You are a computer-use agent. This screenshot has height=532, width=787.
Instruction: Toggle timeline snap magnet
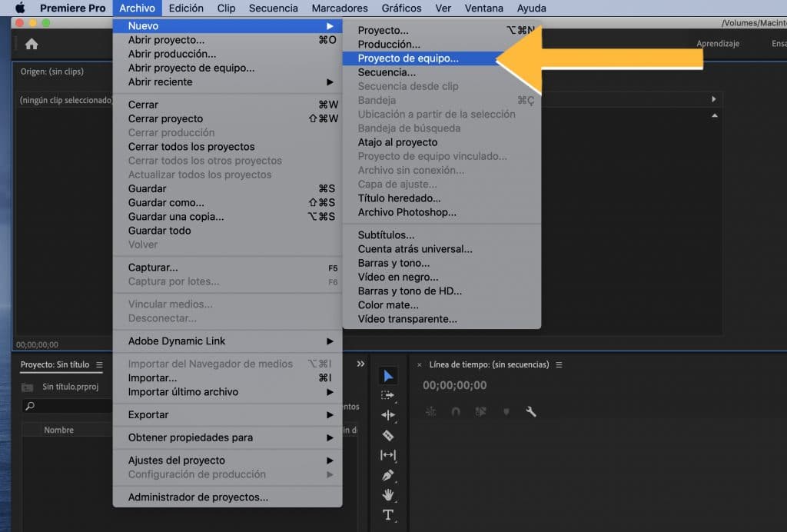(x=456, y=412)
